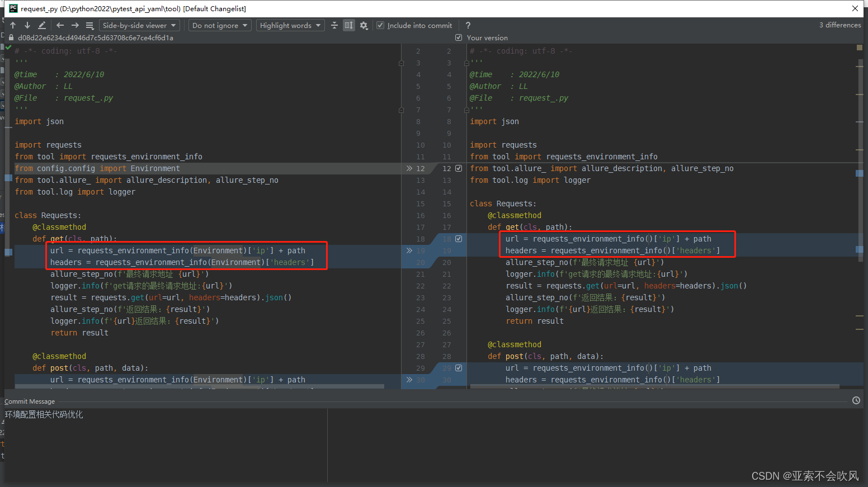This screenshot has width=868, height=487.
Task: Click the left pane docstring fold marker
Action: (401, 63)
